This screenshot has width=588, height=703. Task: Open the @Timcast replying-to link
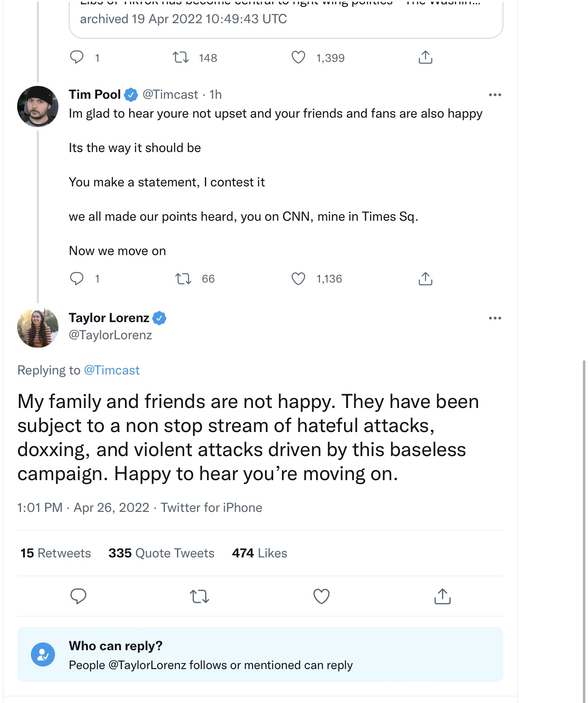pos(112,370)
